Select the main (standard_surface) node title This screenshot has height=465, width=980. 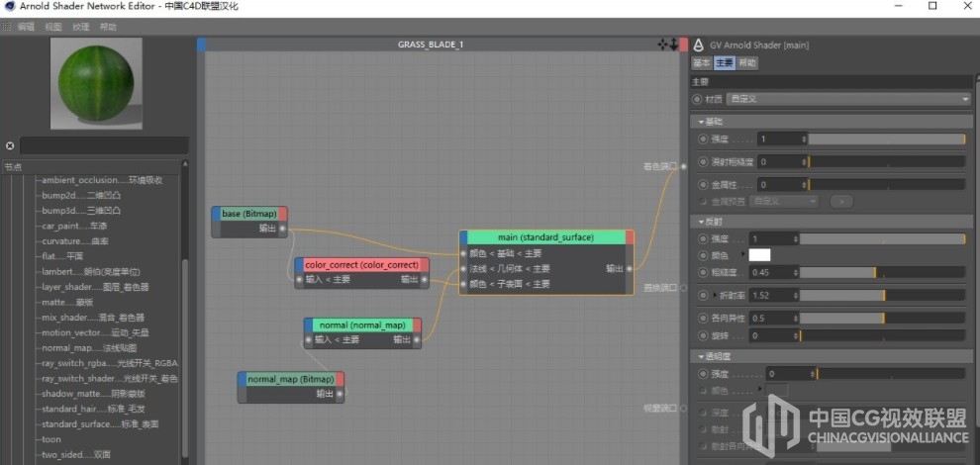(x=546, y=237)
